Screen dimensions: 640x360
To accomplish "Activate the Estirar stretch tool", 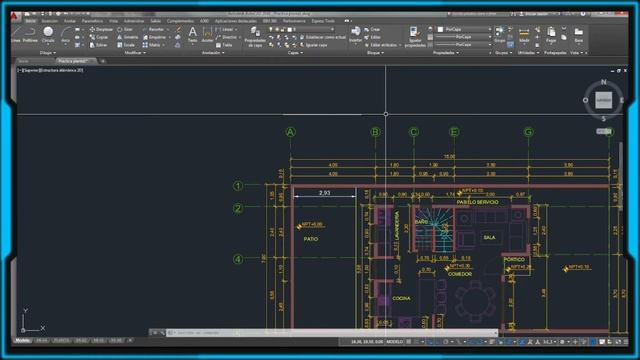I will [x=98, y=45].
